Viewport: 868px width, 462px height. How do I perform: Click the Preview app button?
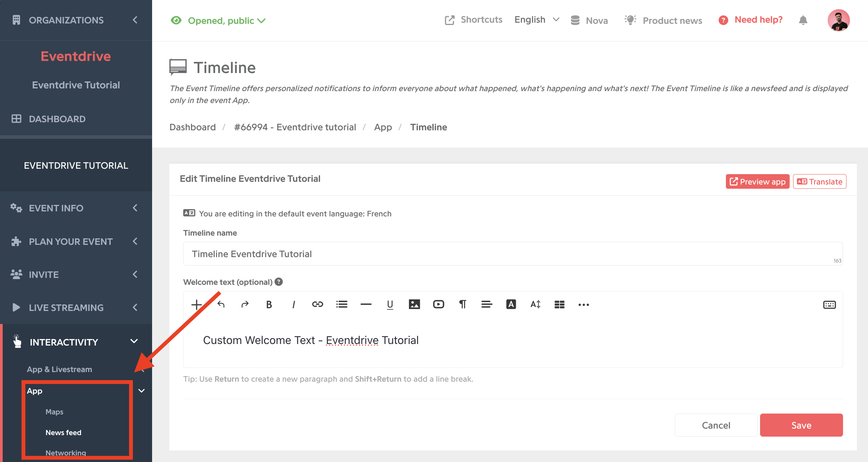(757, 181)
